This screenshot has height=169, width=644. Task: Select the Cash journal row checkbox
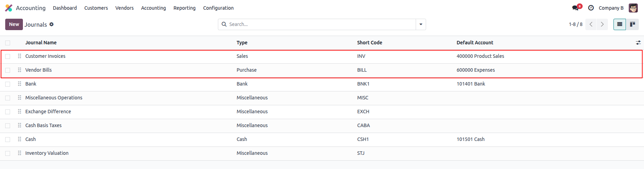(x=8, y=140)
